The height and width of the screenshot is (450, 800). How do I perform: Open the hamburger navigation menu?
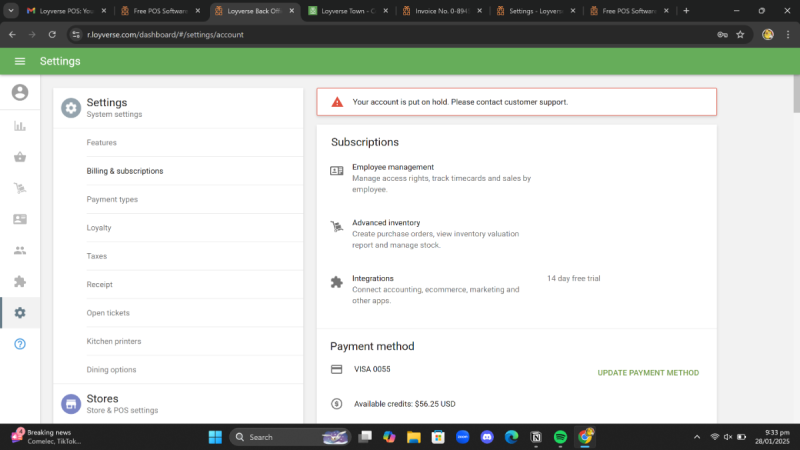(20, 61)
